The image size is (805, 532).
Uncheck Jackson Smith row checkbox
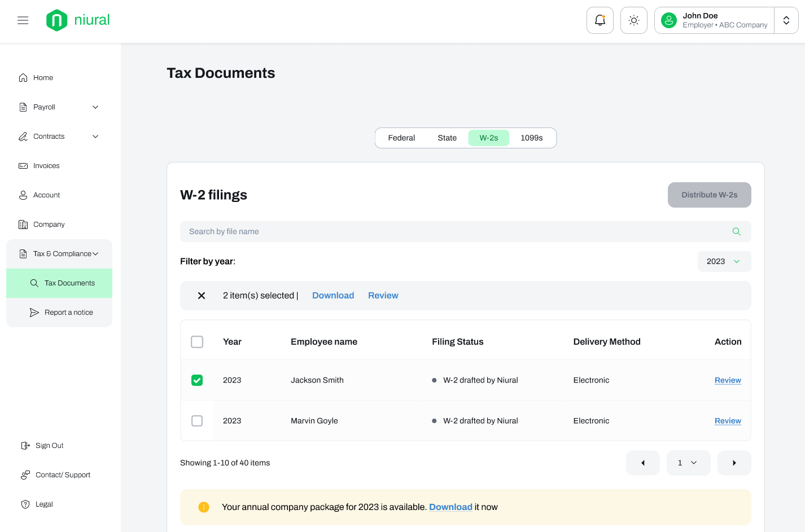tap(197, 380)
